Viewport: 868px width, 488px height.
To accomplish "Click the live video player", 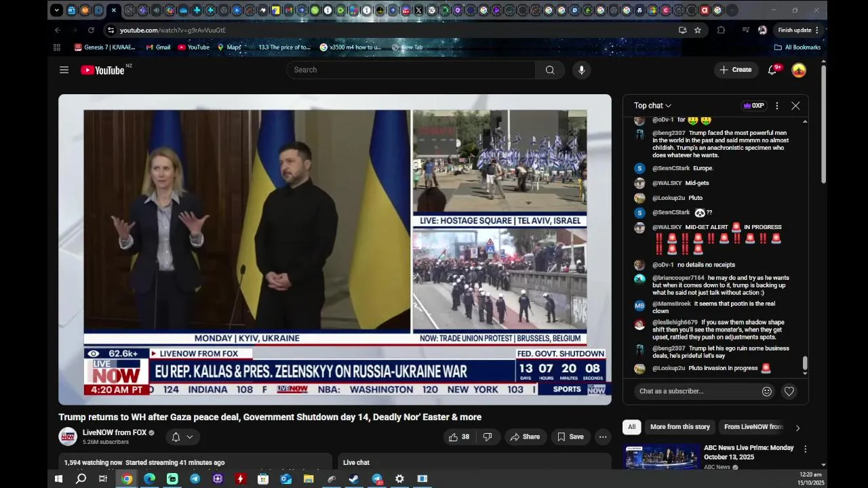I will coord(335,249).
